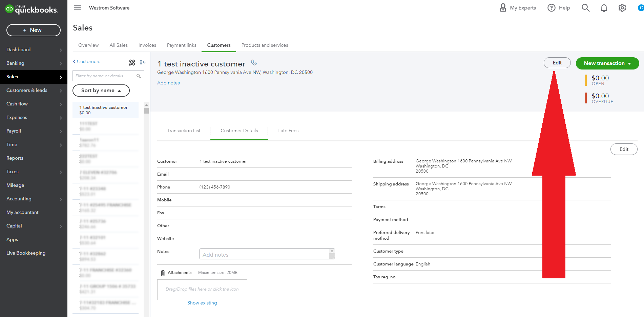Switch to the All Sales tab
The height and width of the screenshot is (317, 644).
[119, 45]
